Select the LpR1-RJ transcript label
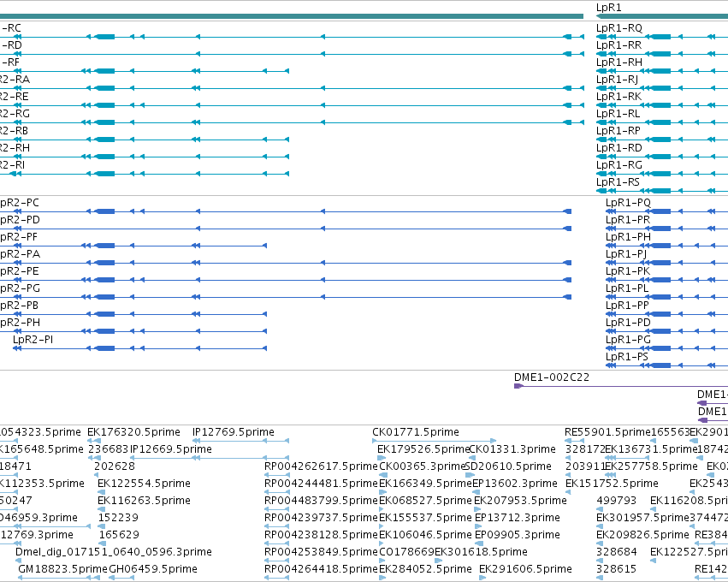This screenshot has width=728, height=582. click(617, 80)
